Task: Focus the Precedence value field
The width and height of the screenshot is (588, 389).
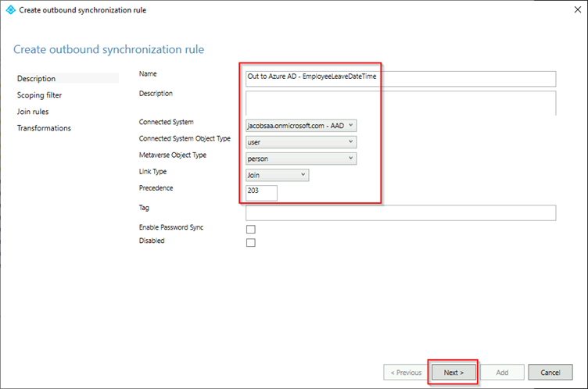Action: coord(261,192)
